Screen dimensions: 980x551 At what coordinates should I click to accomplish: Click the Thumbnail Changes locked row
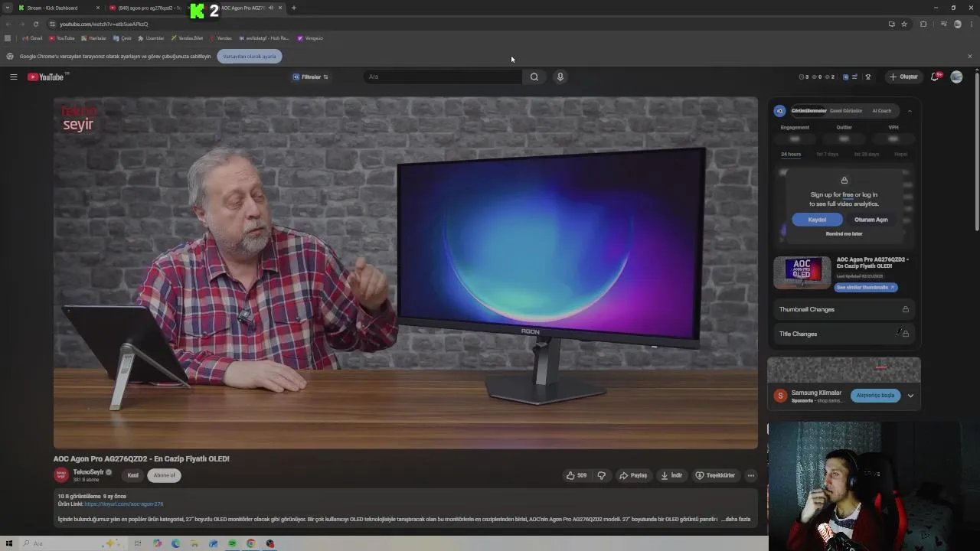844,309
